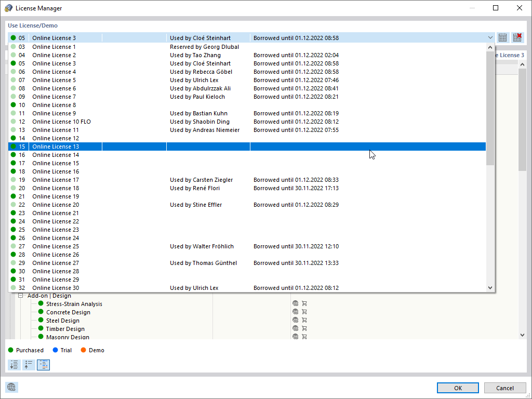Choose Online License 16
Image resolution: width=532 pixels, height=399 pixels.
(247, 171)
